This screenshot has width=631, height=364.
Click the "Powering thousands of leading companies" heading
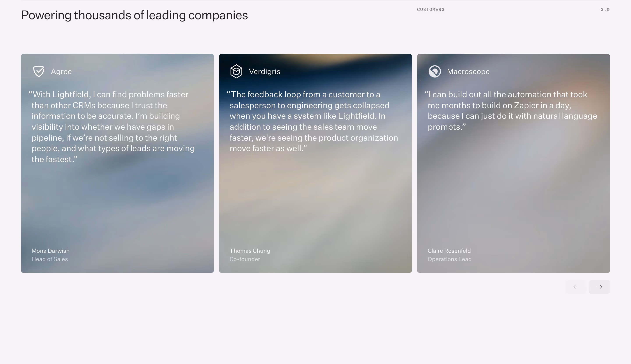(x=135, y=15)
